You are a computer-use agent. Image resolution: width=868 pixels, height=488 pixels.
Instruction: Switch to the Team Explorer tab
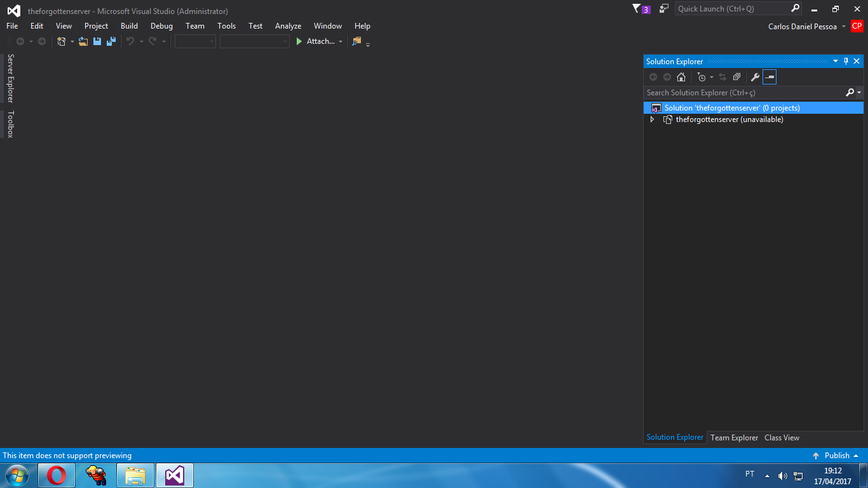pyautogui.click(x=734, y=438)
